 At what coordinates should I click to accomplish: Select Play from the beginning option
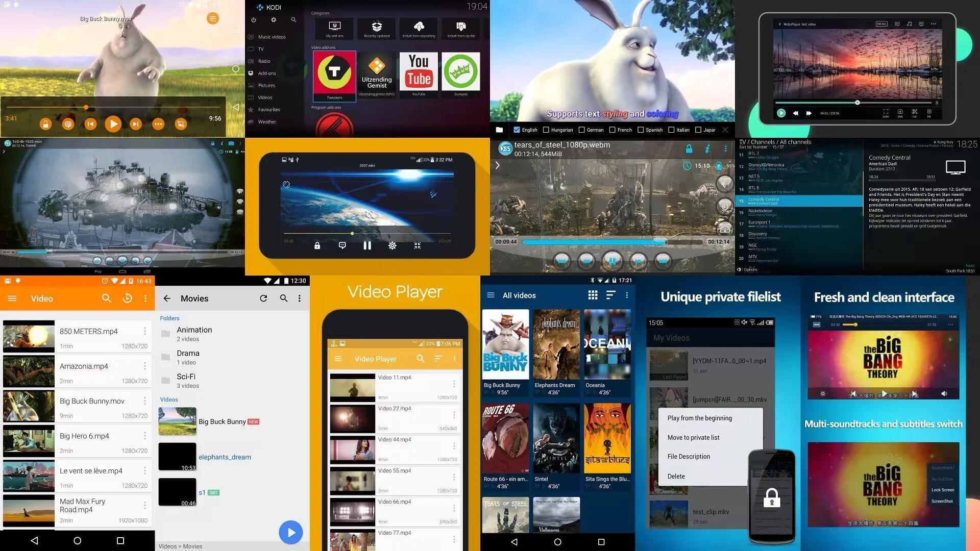click(x=699, y=418)
